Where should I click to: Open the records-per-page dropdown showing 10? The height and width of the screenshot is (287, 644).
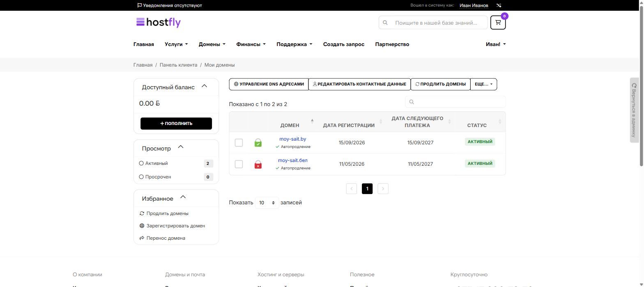click(267, 203)
